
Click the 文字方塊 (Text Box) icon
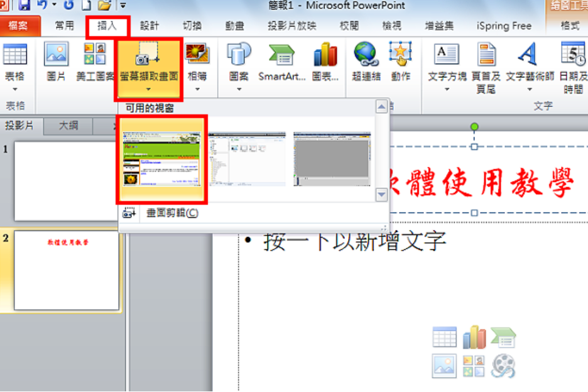pyautogui.click(x=447, y=55)
